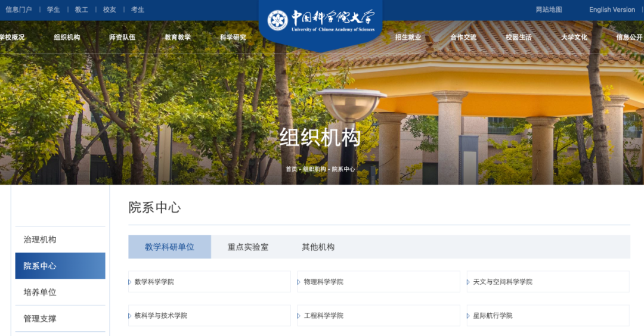
Task: Click arrow icon beside 核科学与技术学院
Action: pos(130,316)
